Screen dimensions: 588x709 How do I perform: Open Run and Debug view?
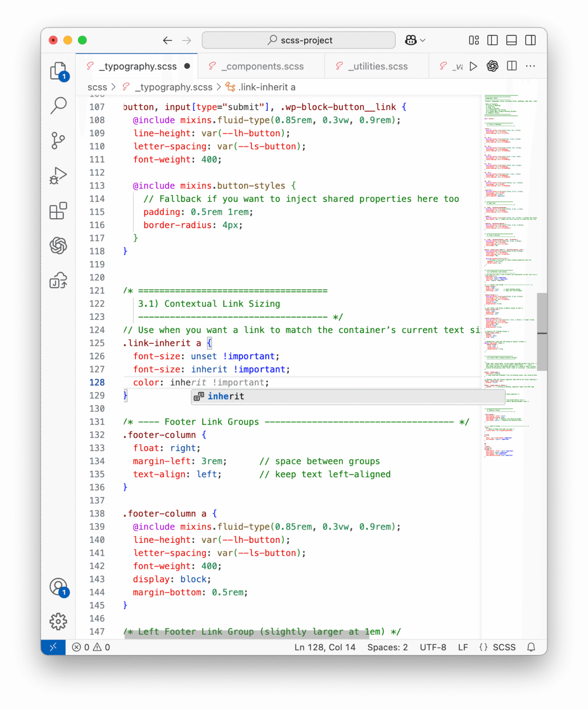click(58, 176)
